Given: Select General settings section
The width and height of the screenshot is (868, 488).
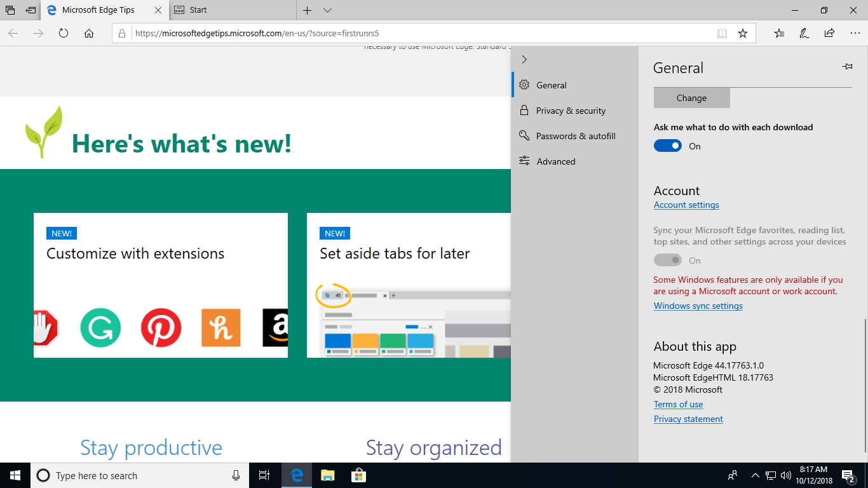Looking at the screenshot, I should [574, 85].
